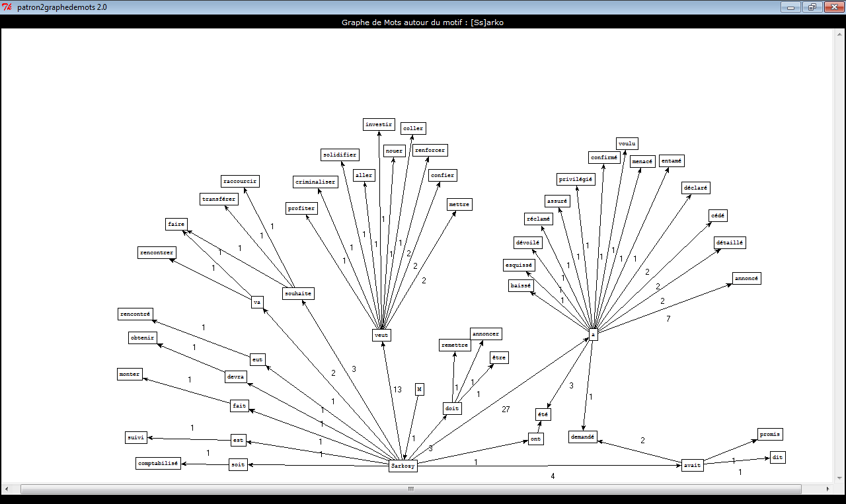Select the 'cédé' node

point(718,215)
